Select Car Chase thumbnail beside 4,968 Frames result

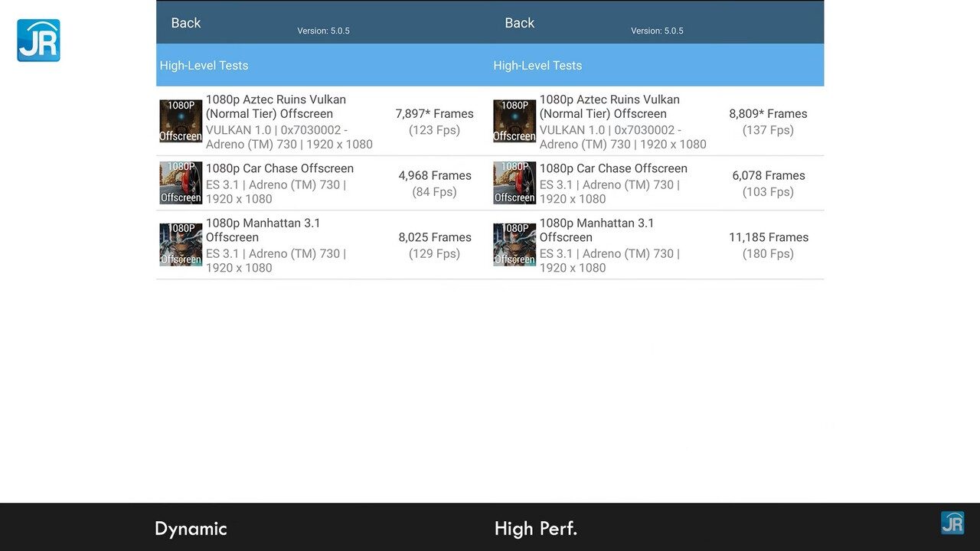tap(181, 183)
